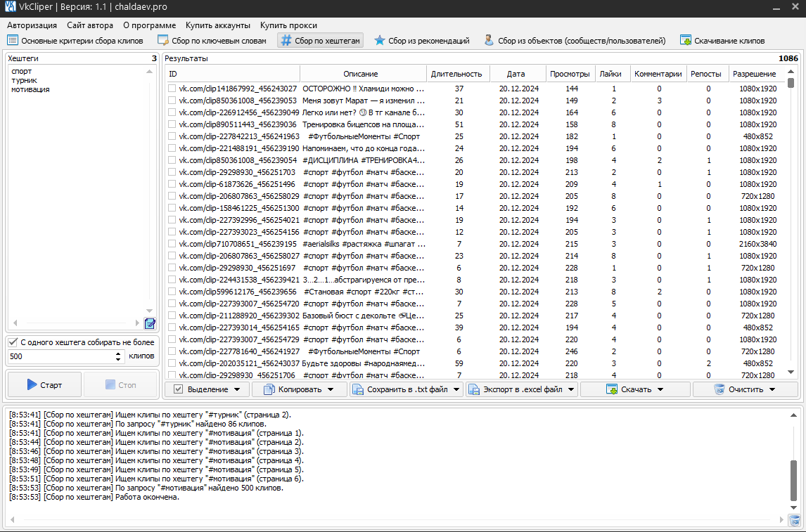Toggle the per-hashtag clip limit checkbox
806x532 pixels.
point(13,342)
